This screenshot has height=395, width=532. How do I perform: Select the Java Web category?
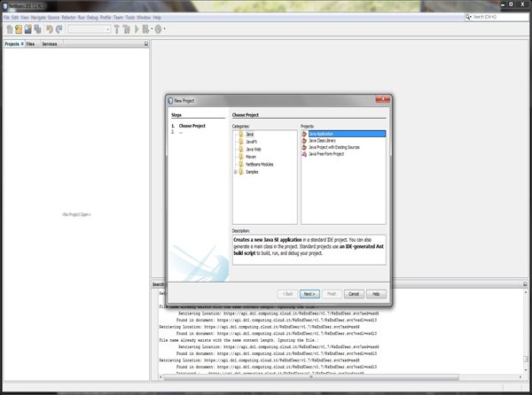[254, 150]
